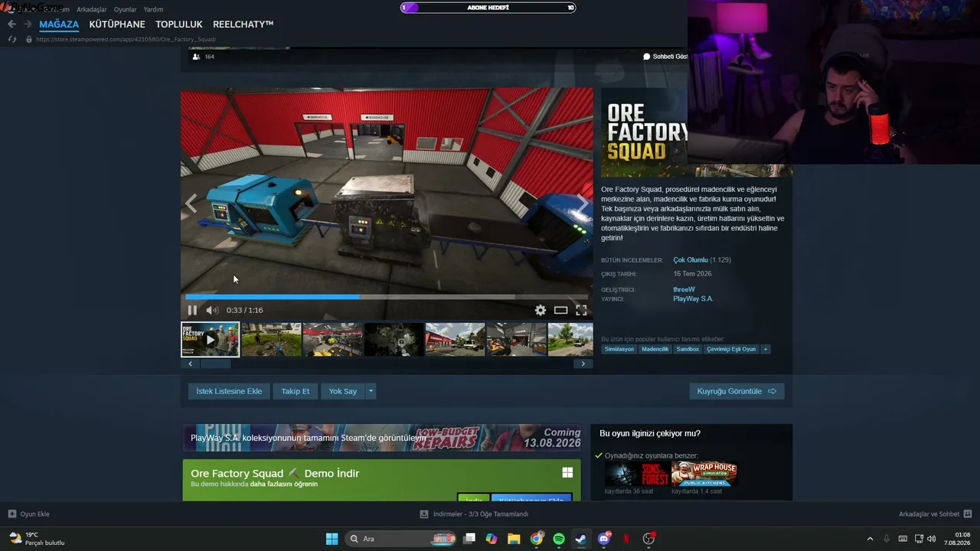The height and width of the screenshot is (551, 980).
Task: Click the thumbnail strip scrollbar handle
Action: click(216, 364)
